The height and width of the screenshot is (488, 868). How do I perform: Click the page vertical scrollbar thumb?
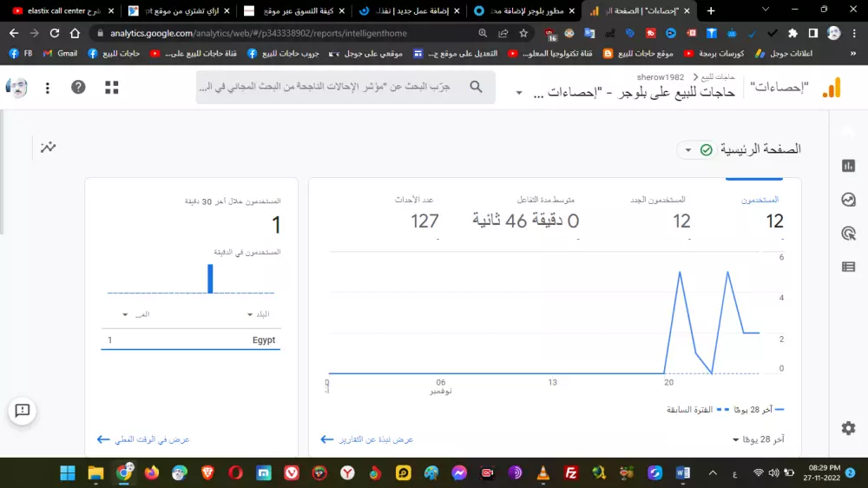click(x=2, y=172)
